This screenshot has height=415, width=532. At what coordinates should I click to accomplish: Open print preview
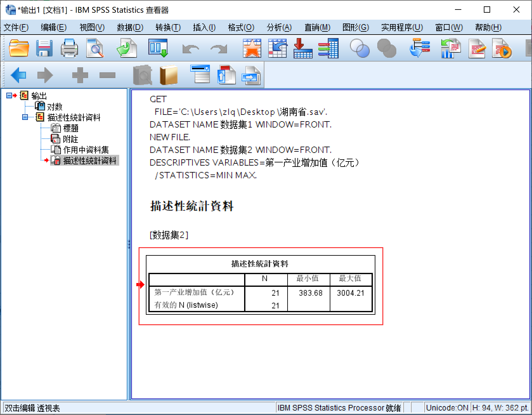click(x=95, y=48)
